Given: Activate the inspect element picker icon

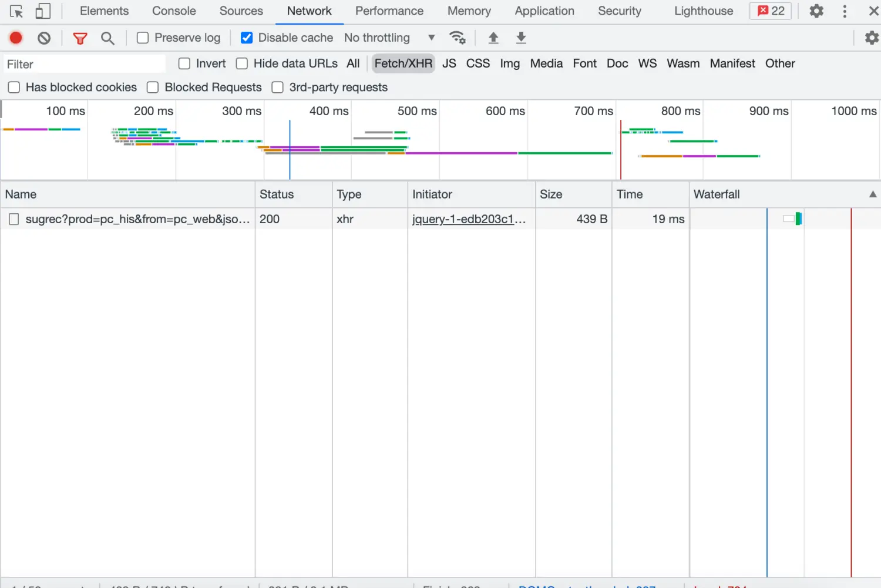Looking at the screenshot, I should pyautogui.click(x=16, y=11).
